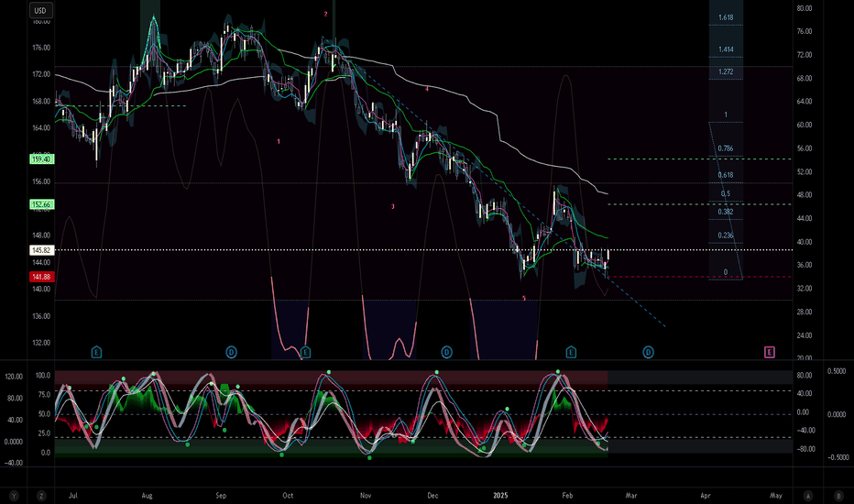The width and height of the screenshot is (854, 504).
Task: Select the 0.382 Fibonacci level label
Action: (x=726, y=212)
